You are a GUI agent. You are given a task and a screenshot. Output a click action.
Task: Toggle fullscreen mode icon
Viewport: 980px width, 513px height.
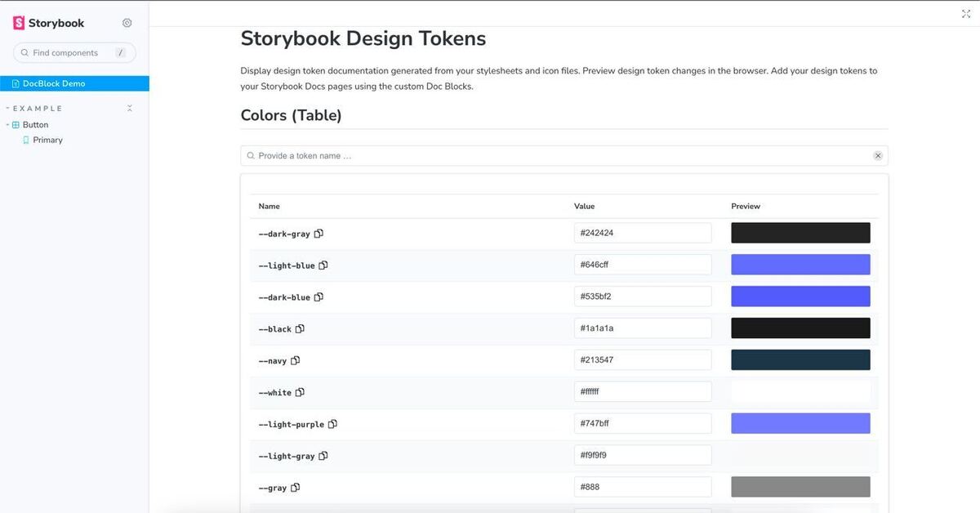[x=966, y=14]
